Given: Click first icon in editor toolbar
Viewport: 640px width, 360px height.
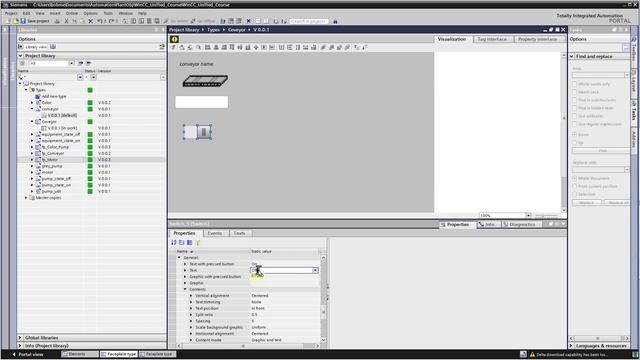Looking at the screenshot, I should point(173,47).
